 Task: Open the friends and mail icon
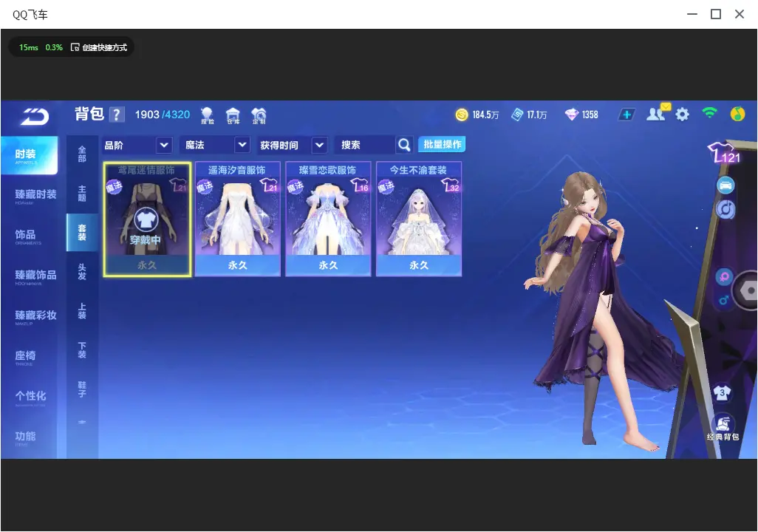click(657, 113)
